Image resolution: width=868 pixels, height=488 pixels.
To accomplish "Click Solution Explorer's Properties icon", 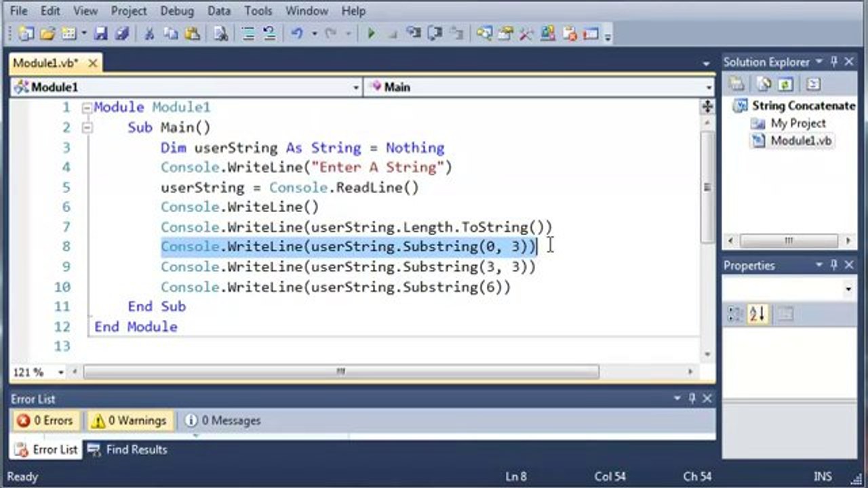I will (737, 84).
